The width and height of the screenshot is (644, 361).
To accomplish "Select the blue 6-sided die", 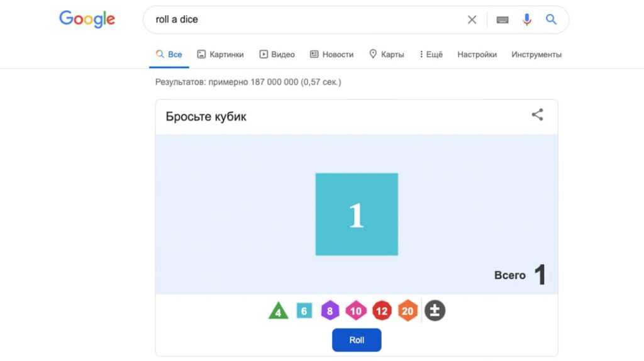I will pos(304,311).
